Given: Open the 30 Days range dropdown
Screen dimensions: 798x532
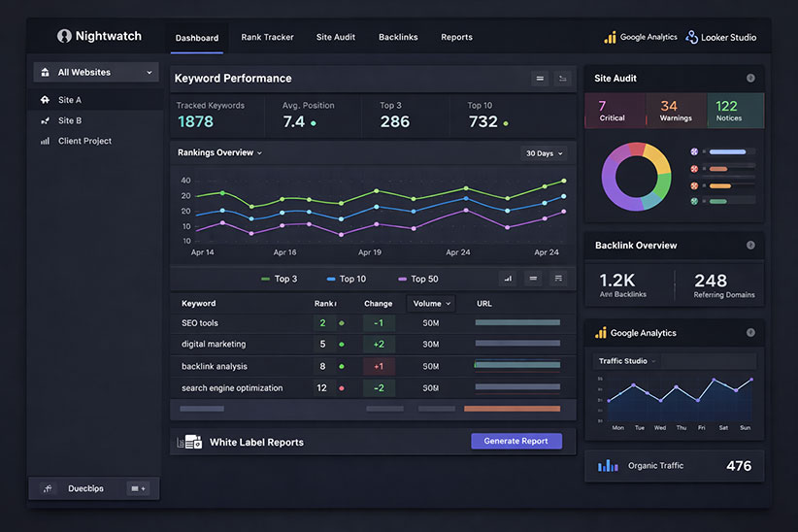Looking at the screenshot, I should point(544,153).
